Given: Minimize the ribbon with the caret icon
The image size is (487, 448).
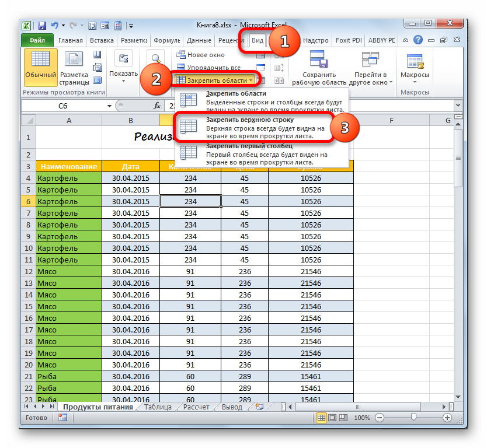Looking at the screenshot, I should pos(405,40).
